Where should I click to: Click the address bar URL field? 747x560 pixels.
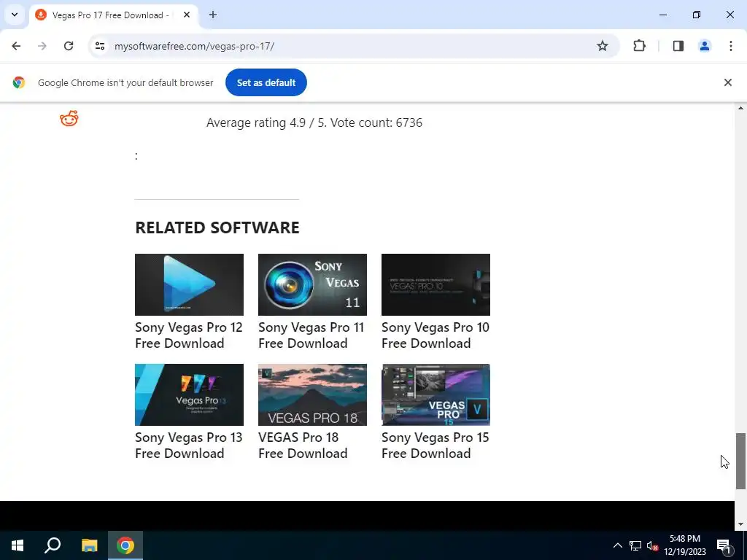coord(352,46)
